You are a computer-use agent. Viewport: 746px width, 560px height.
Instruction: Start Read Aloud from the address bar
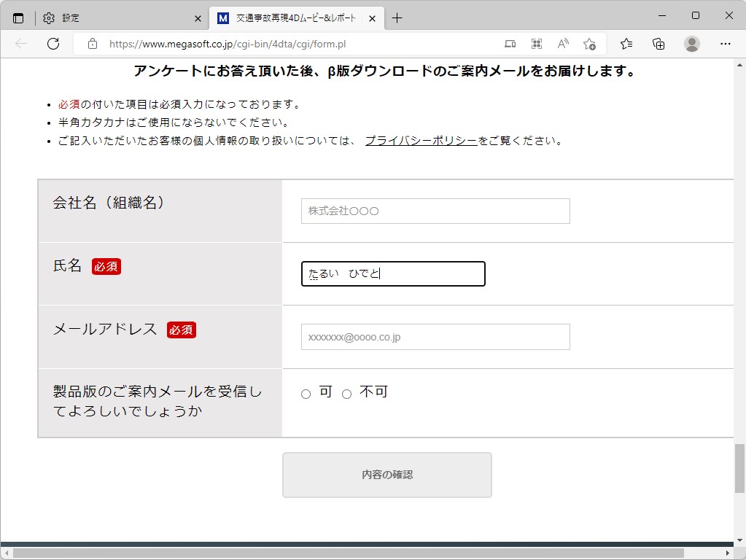click(562, 43)
